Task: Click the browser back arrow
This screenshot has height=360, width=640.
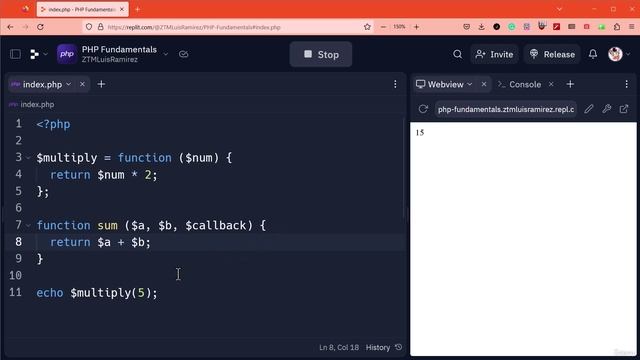Action: (x=10, y=27)
